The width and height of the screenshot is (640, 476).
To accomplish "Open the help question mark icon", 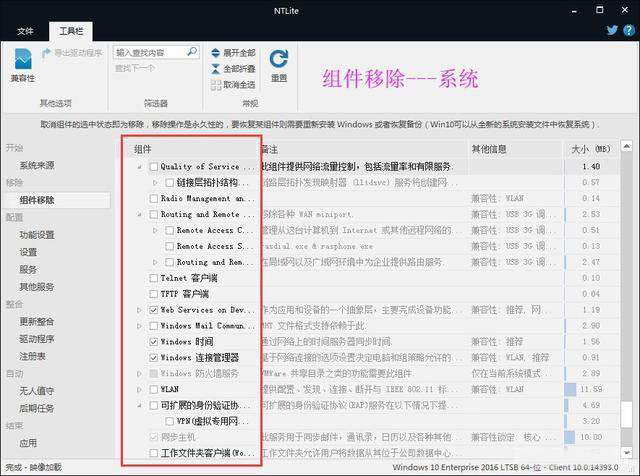I will point(629,30).
